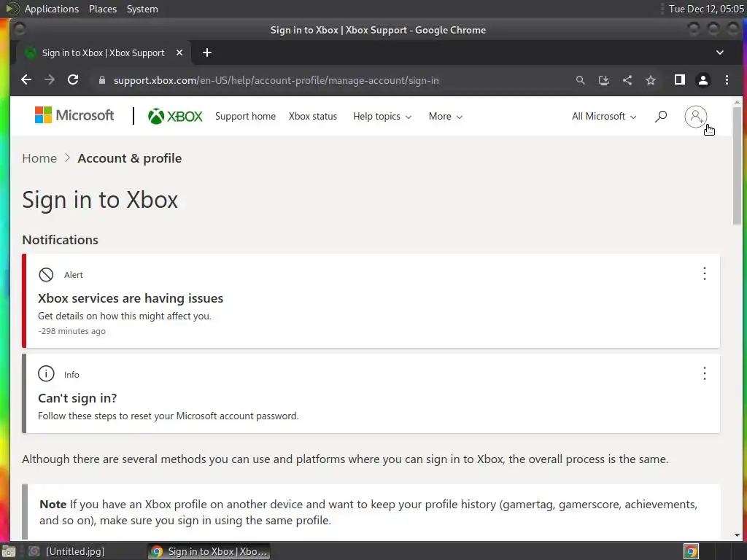747x560 pixels.
Task: Click 'Follow these steps to reset' text
Action: click(169, 416)
